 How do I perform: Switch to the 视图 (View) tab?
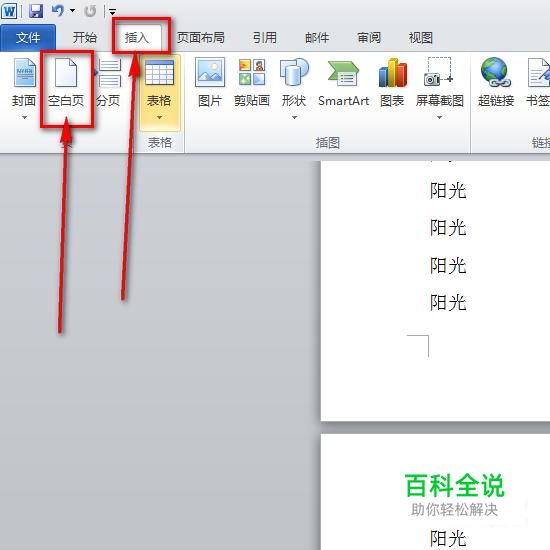pyautogui.click(x=421, y=38)
